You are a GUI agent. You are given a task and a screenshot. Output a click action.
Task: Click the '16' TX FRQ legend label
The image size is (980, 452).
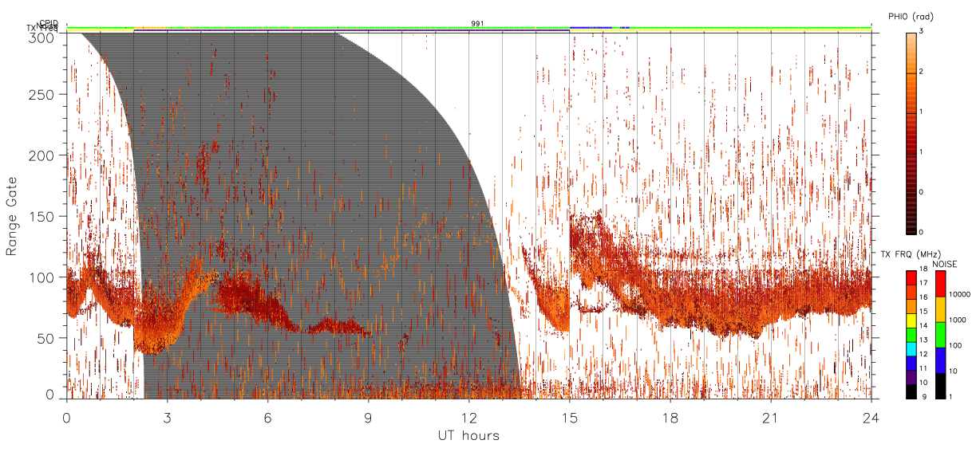point(923,297)
